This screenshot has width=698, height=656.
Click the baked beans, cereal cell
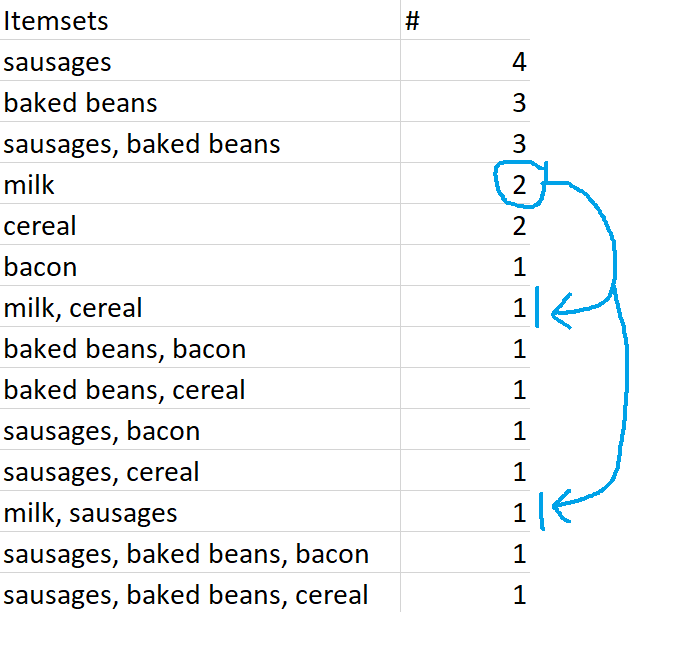coord(200,388)
